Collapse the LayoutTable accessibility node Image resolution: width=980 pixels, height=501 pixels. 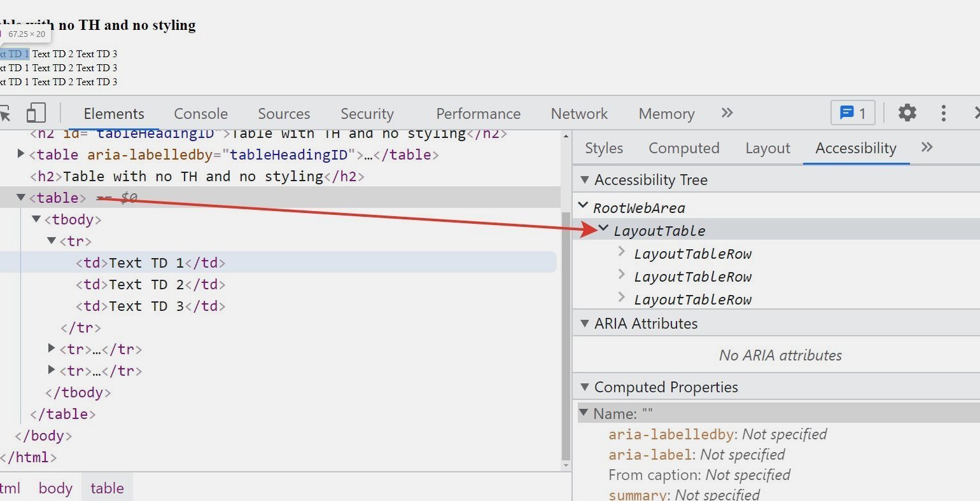click(x=603, y=230)
